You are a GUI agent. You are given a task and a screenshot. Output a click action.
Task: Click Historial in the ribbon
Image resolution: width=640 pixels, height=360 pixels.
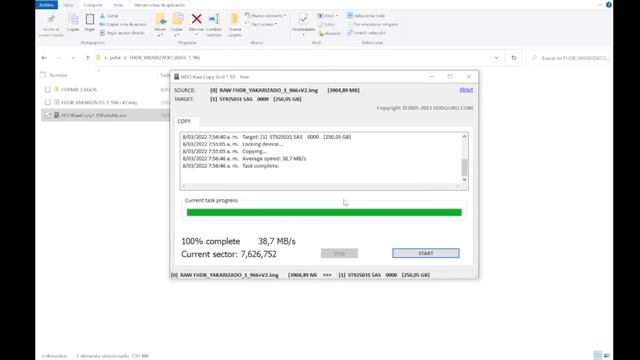coord(329,33)
